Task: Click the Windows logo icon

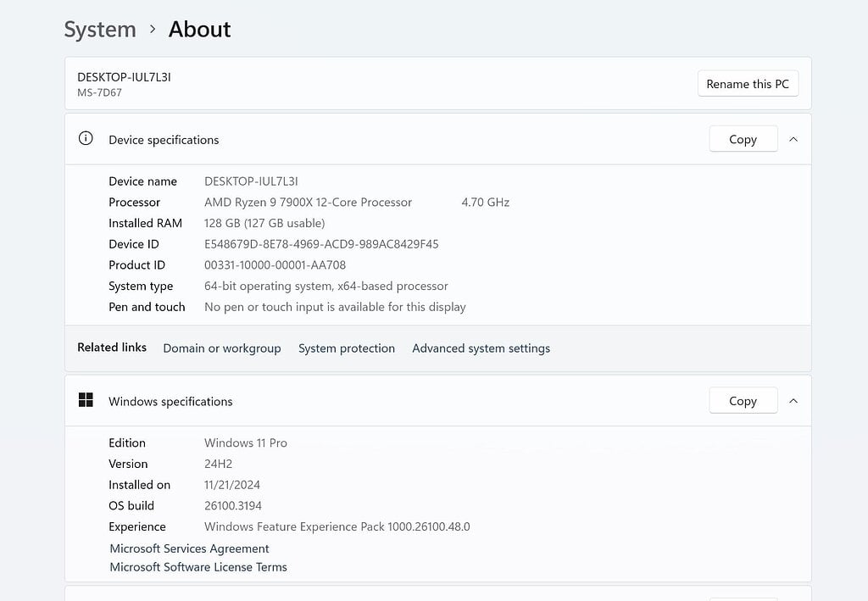Action: 86,400
